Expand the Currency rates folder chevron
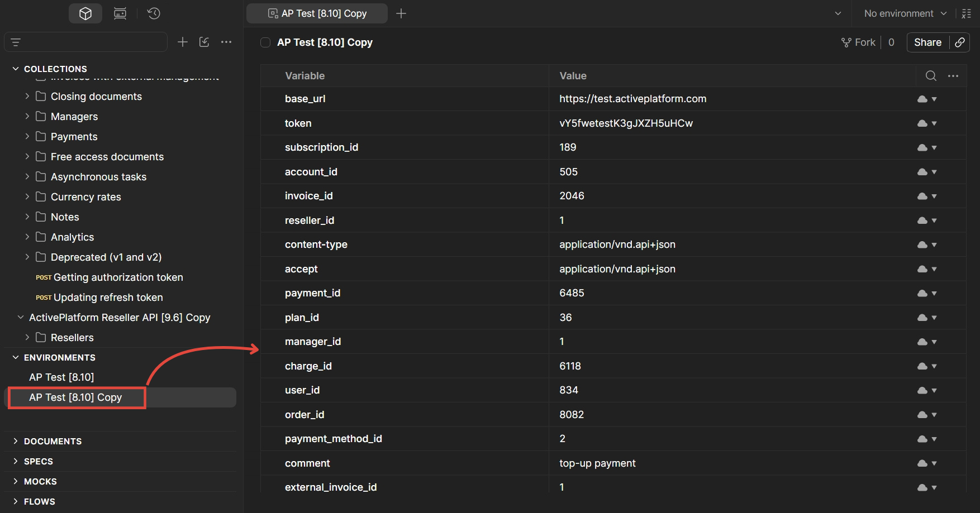 coord(27,196)
